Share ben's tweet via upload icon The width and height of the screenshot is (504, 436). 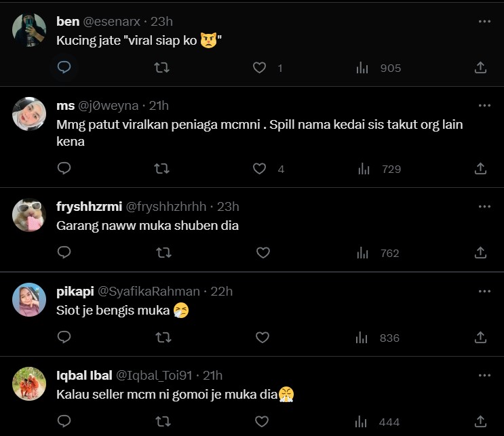tap(480, 67)
